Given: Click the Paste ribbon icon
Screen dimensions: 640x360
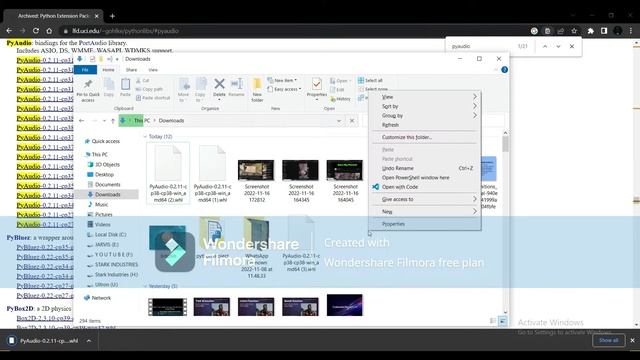Looking at the screenshot, I should [125, 87].
